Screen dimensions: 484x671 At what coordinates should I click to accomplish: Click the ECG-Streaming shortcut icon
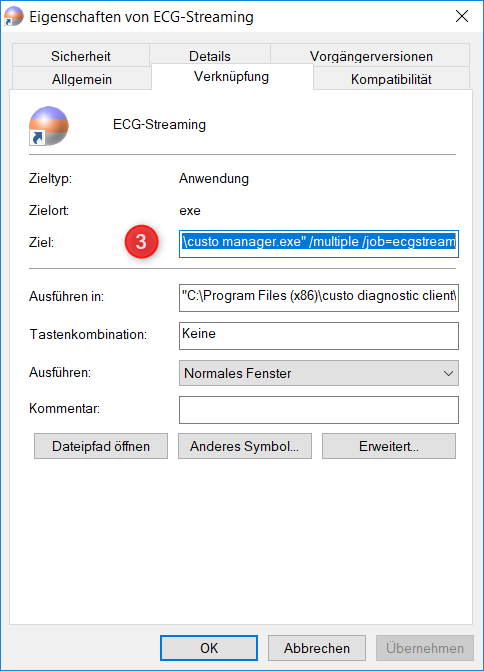click(48, 126)
